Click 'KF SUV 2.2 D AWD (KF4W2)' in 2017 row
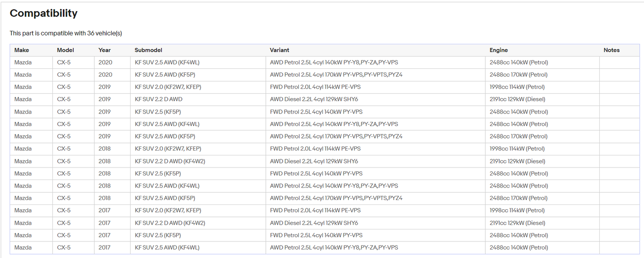Viewport: 644px width, 258px height. pos(170,223)
